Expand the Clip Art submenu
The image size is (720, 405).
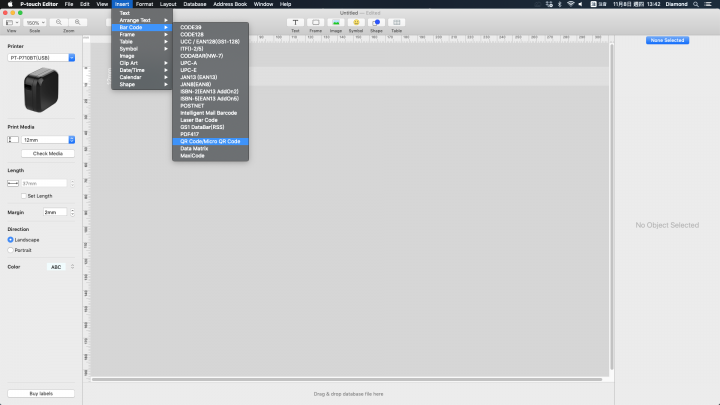[142, 63]
